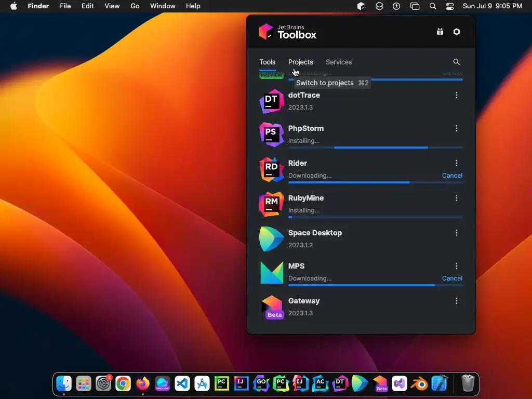Image resolution: width=532 pixels, height=399 pixels.
Task: Open the dotTrace options menu
Action: [x=457, y=95]
